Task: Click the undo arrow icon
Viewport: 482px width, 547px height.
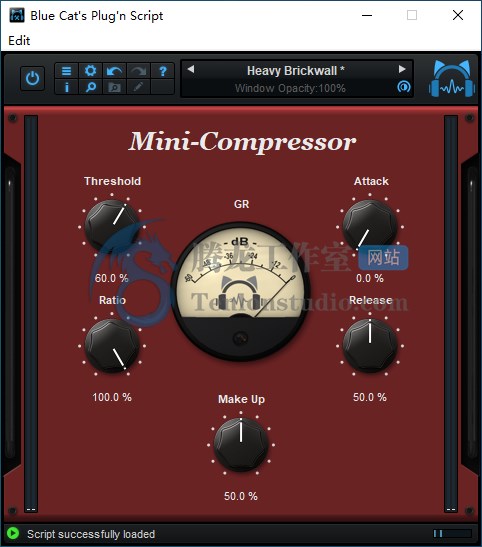Action: (114, 71)
